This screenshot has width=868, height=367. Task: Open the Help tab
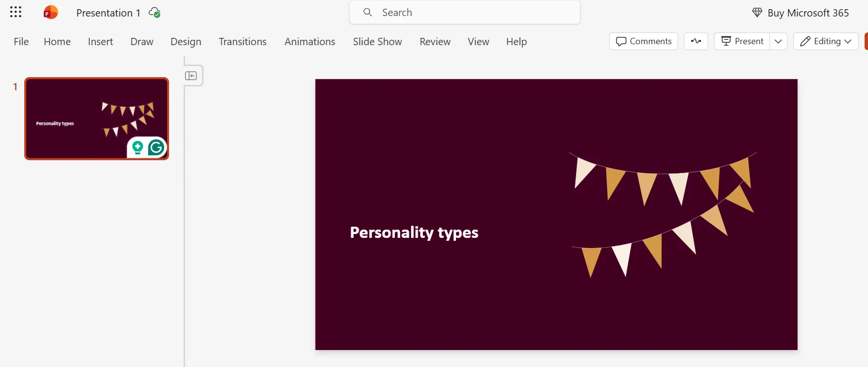pos(516,42)
